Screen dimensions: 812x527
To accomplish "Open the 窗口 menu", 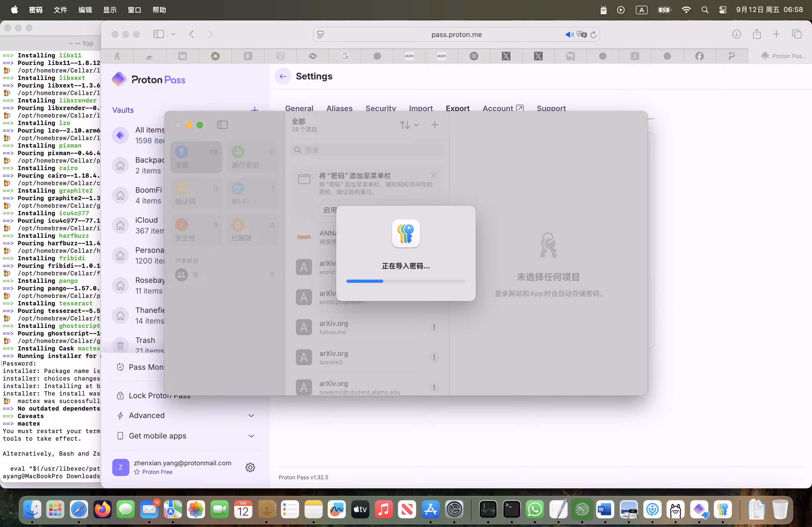I will coord(135,10).
